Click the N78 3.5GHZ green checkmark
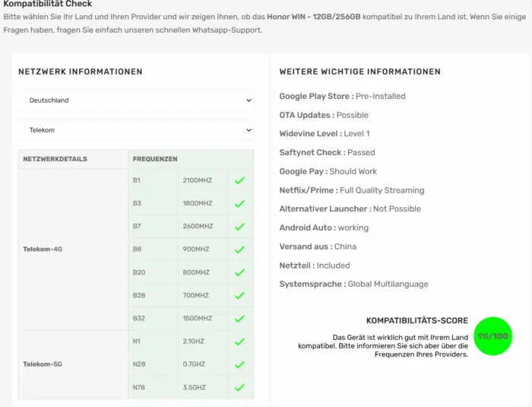 [x=239, y=387]
